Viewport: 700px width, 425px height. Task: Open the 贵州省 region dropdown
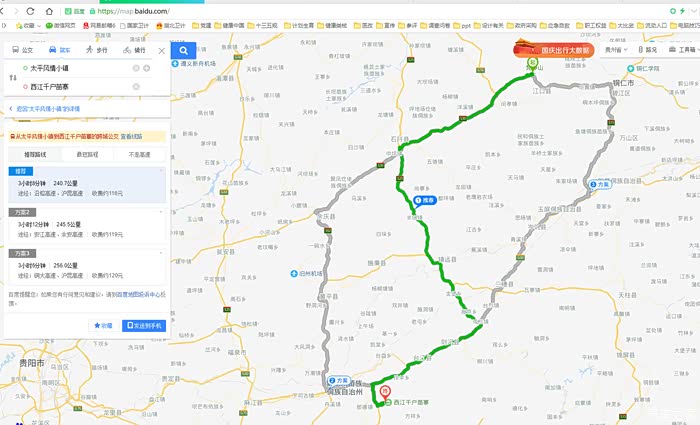point(616,50)
